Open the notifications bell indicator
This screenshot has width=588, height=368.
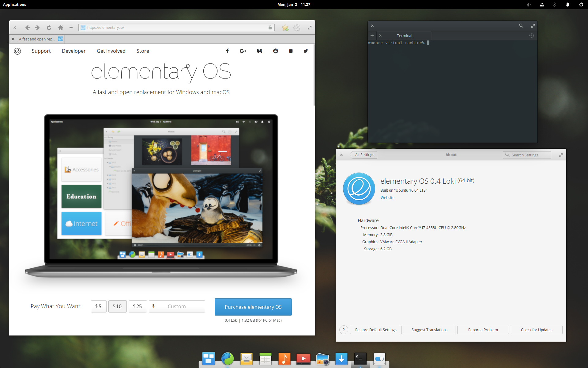[568, 5]
